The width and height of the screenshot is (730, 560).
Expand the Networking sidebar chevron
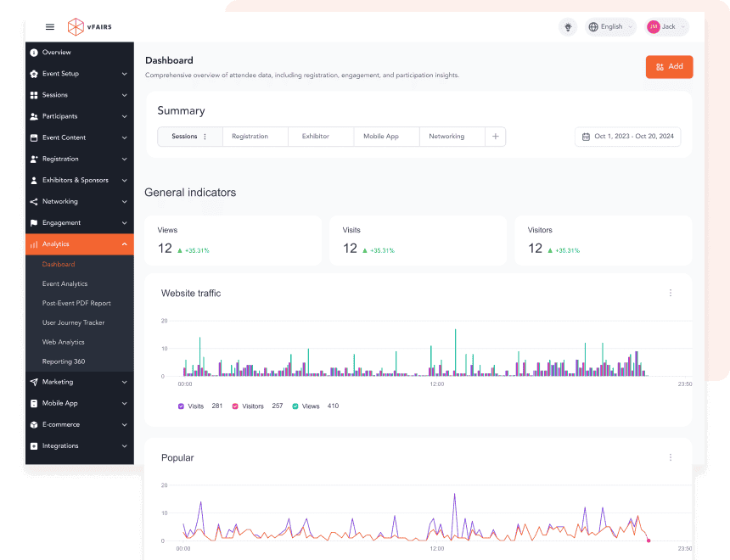coord(124,202)
